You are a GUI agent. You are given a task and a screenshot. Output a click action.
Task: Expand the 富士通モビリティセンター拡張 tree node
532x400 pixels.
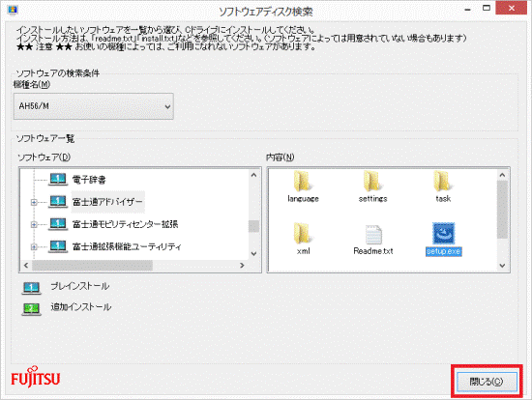coord(34,224)
